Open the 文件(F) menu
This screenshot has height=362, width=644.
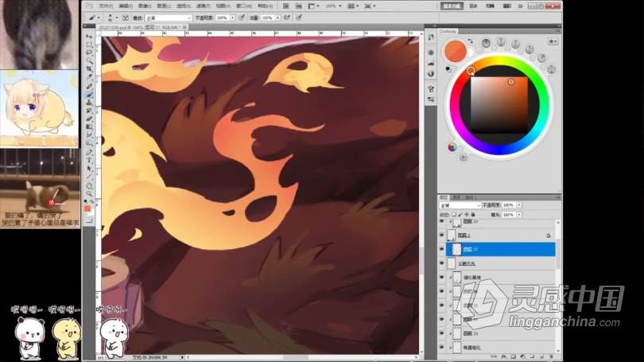click(106, 6)
